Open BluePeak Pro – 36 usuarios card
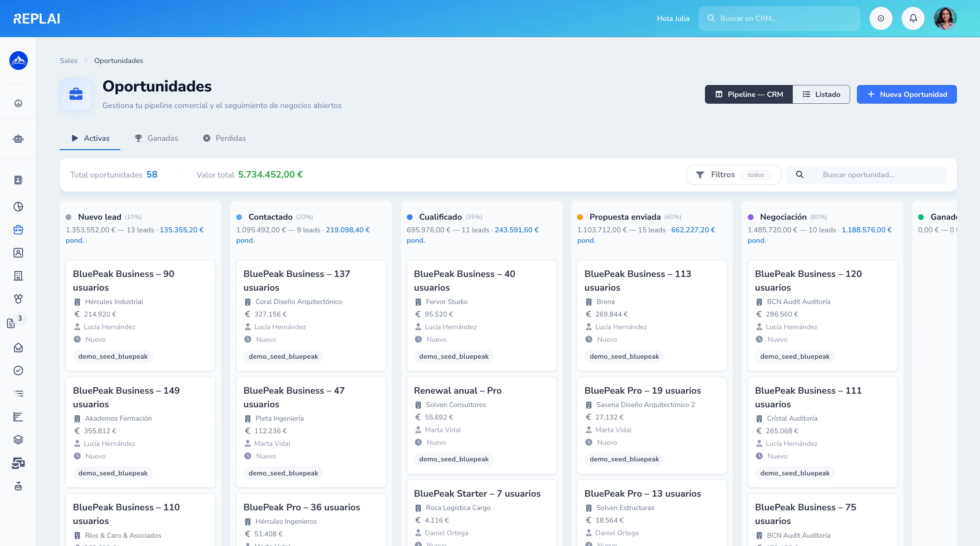980x546 pixels. [311, 520]
